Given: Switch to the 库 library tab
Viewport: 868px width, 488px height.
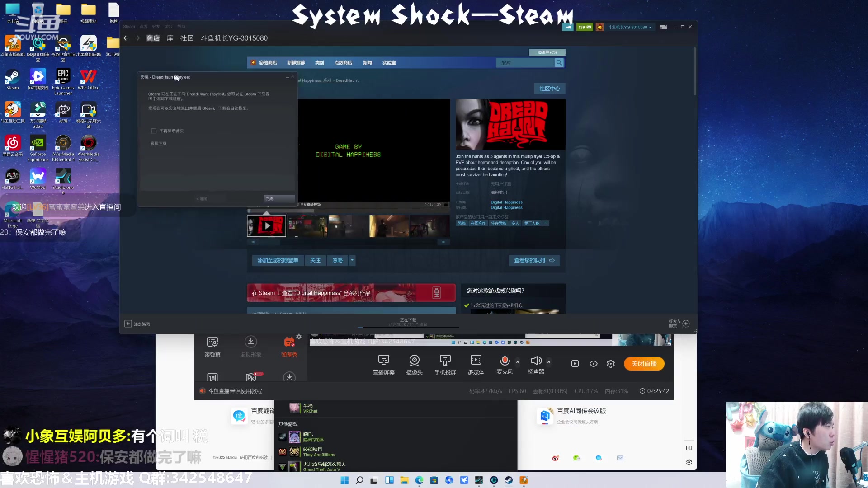Looking at the screenshot, I should click(x=170, y=38).
